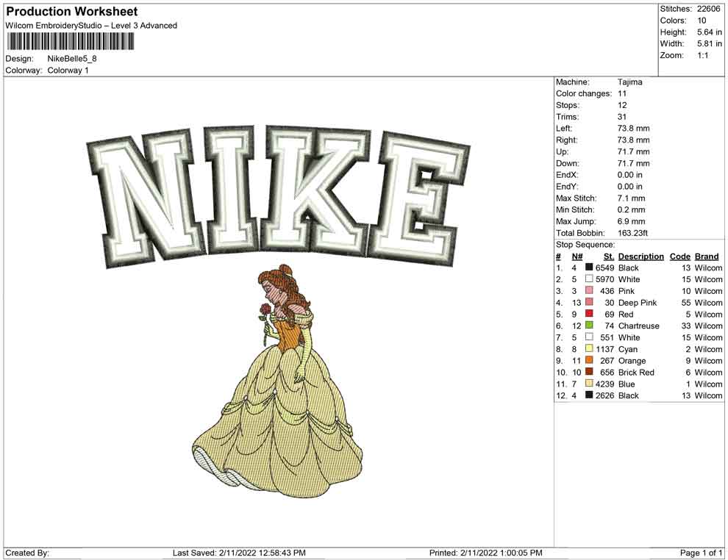This screenshot has width=728, height=560.
Task: Click the Page 1 of 1 indicator
Action: [701, 553]
